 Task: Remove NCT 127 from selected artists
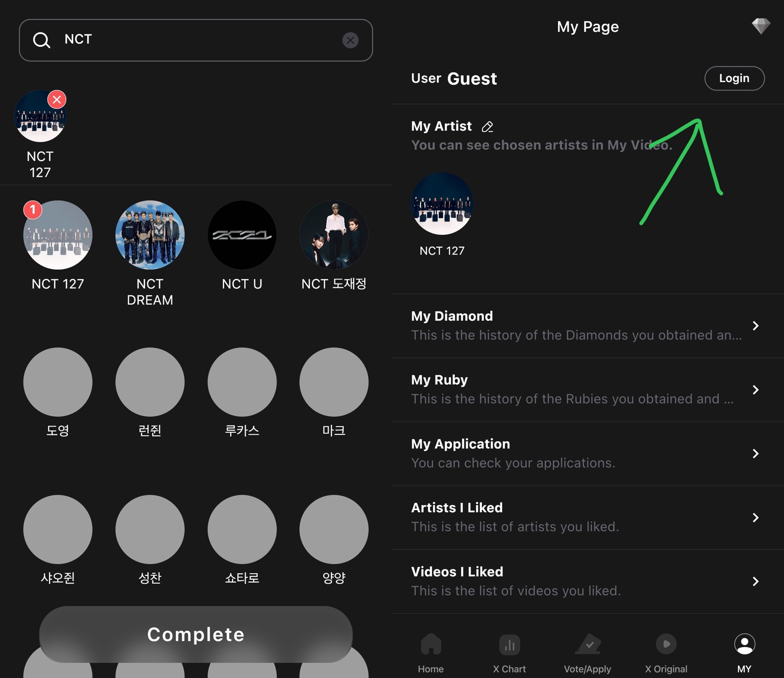(57, 100)
